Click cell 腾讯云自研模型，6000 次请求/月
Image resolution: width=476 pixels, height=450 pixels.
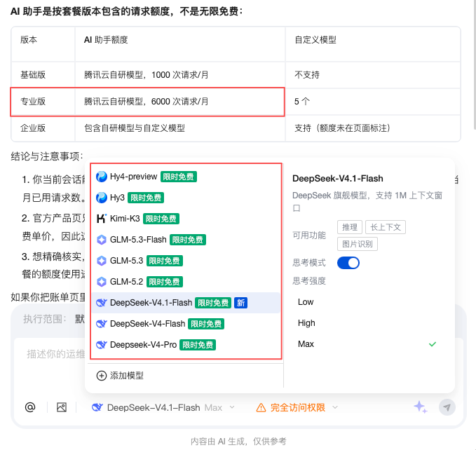(179, 102)
